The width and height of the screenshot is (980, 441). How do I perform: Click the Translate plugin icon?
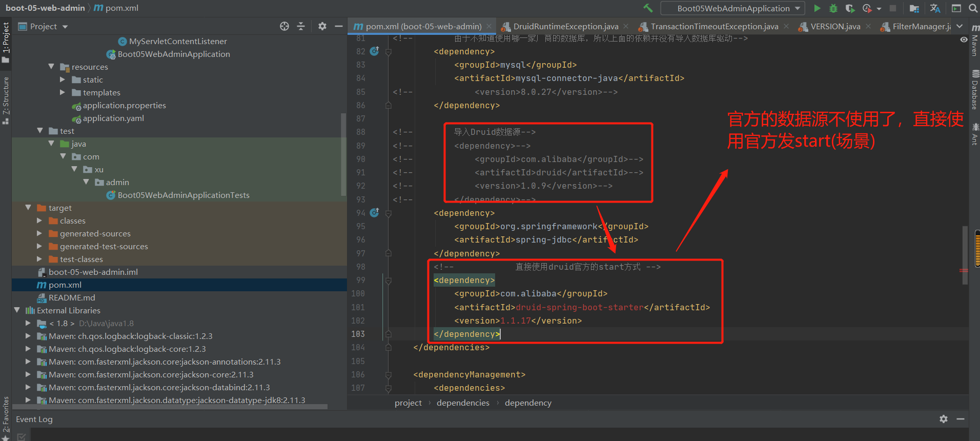(935, 8)
